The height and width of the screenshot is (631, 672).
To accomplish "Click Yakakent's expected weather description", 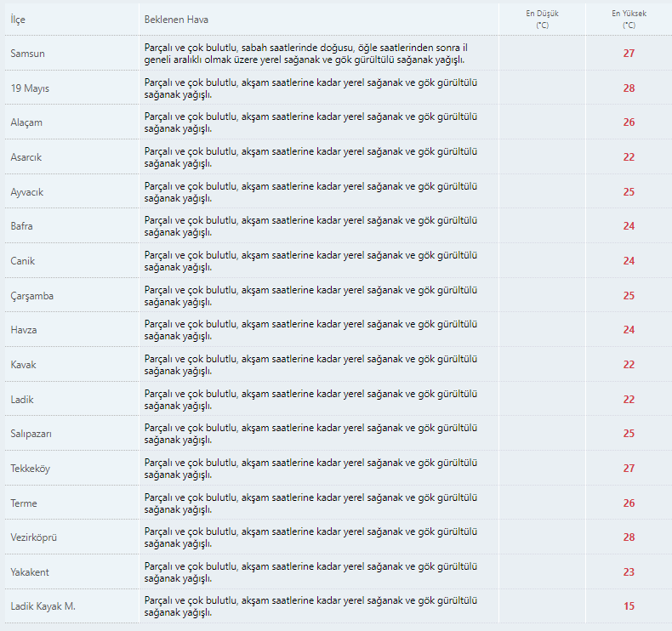I will click(310, 572).
